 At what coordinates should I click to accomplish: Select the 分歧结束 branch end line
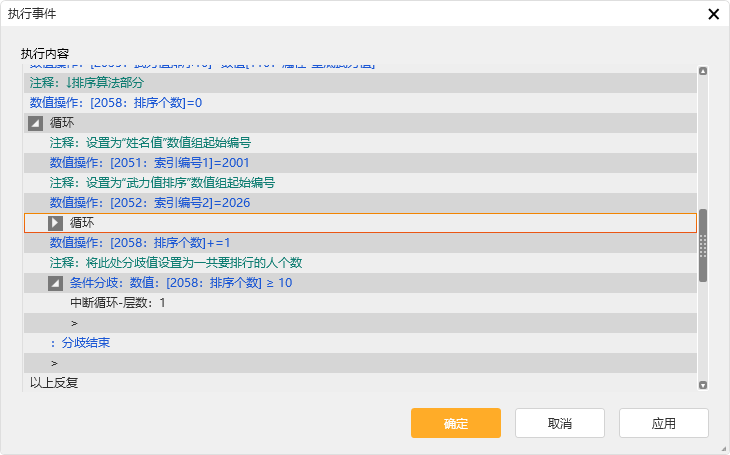(x=80, y=343)
